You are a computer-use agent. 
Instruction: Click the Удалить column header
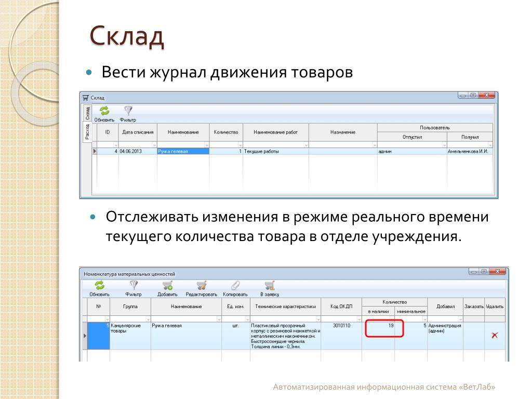(x=495, y=307)
